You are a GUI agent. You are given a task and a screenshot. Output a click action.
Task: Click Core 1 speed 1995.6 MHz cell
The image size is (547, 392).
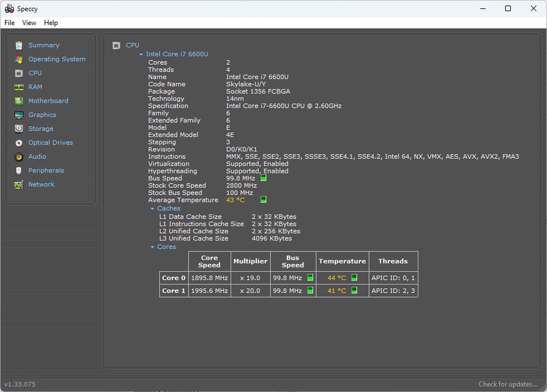210,290
